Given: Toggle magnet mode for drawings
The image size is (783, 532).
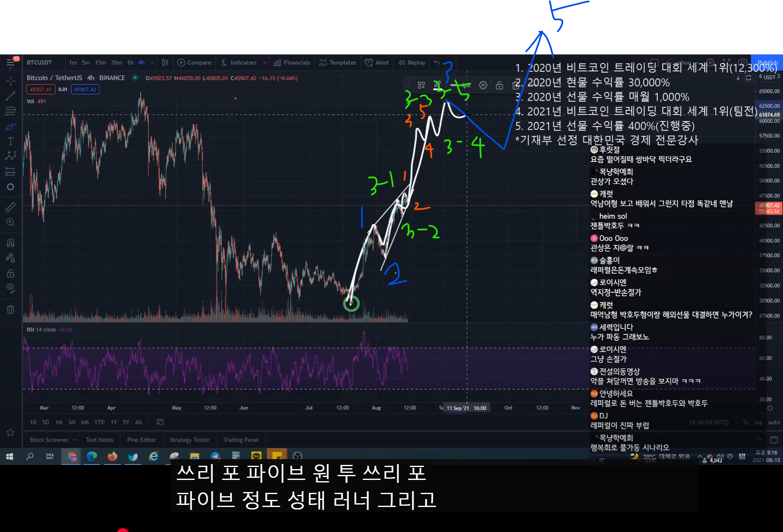Looking at the screenshot, I should 10,243.
